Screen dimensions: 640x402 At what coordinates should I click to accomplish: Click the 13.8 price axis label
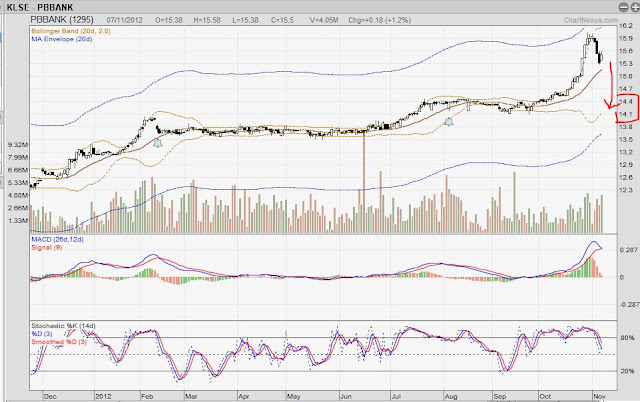pos(626,127)
